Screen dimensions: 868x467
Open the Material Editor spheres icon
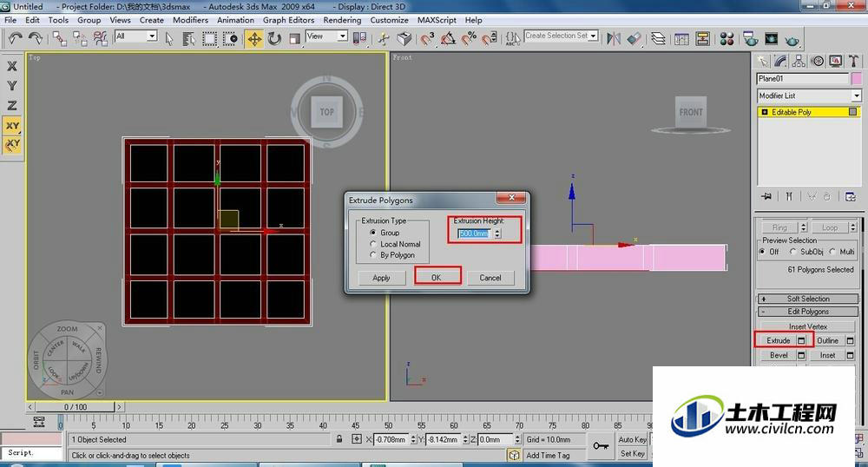(x=727, y=38)
